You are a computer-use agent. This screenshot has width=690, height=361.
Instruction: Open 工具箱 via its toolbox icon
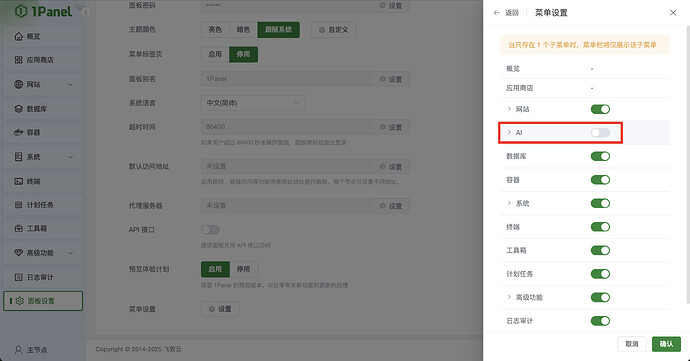(18, 228)
